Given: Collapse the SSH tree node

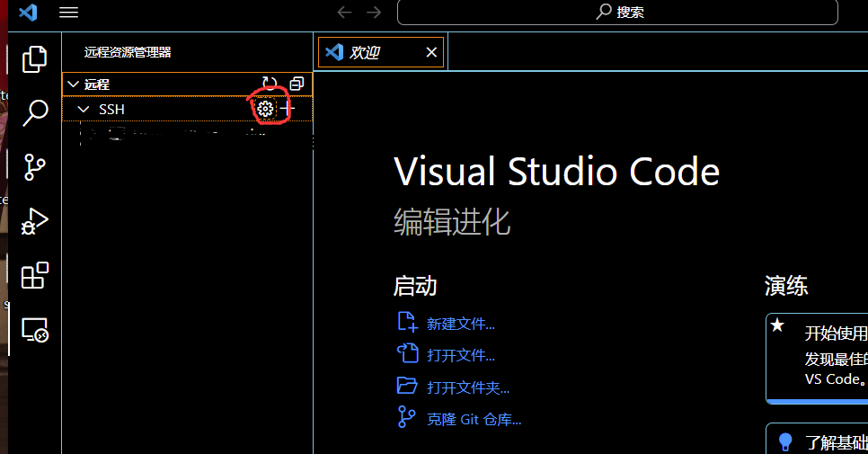Looking at the screenshot, I should (84, 110).
